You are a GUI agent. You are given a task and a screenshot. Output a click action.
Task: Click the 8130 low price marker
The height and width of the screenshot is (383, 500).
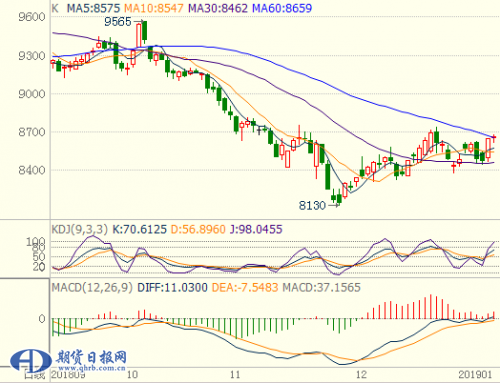point(312,205)
